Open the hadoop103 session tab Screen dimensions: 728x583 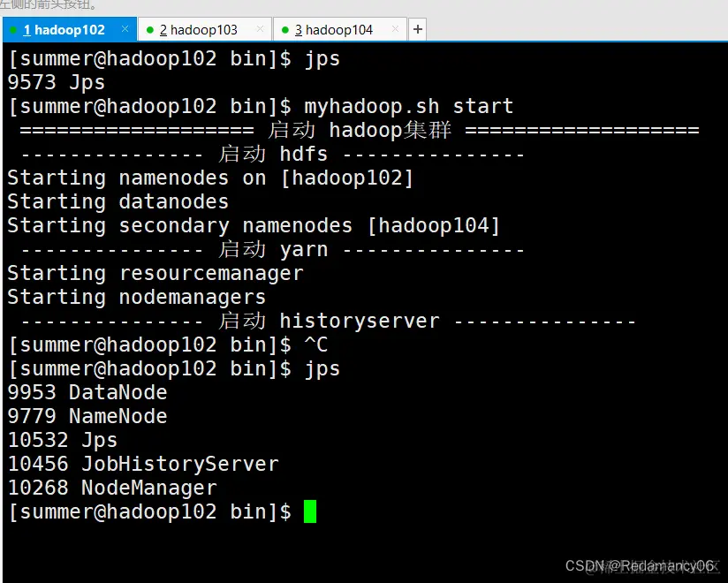tap(205, 30)
